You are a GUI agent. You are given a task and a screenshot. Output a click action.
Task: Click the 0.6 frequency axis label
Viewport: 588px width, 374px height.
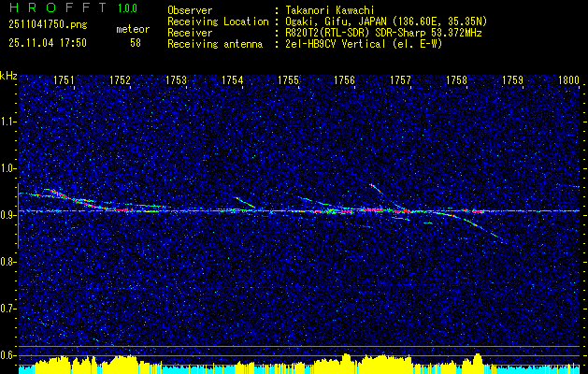(x=8, y=354)
